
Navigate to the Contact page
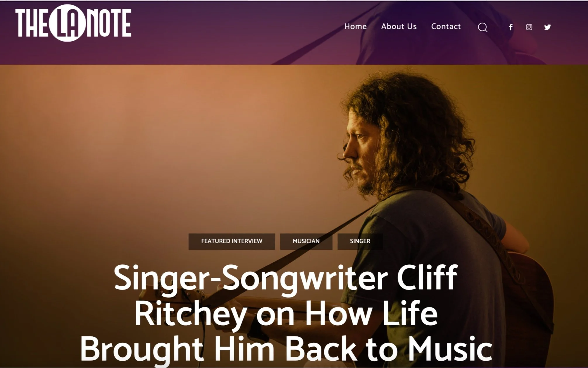pyautogui.click(x=446, y=26)
